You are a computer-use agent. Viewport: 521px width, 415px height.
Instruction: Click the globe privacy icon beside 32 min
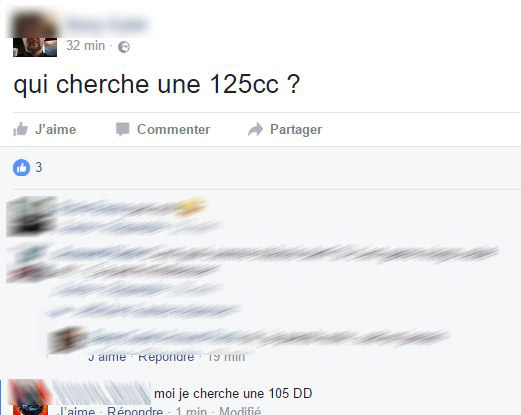[124, 47]
